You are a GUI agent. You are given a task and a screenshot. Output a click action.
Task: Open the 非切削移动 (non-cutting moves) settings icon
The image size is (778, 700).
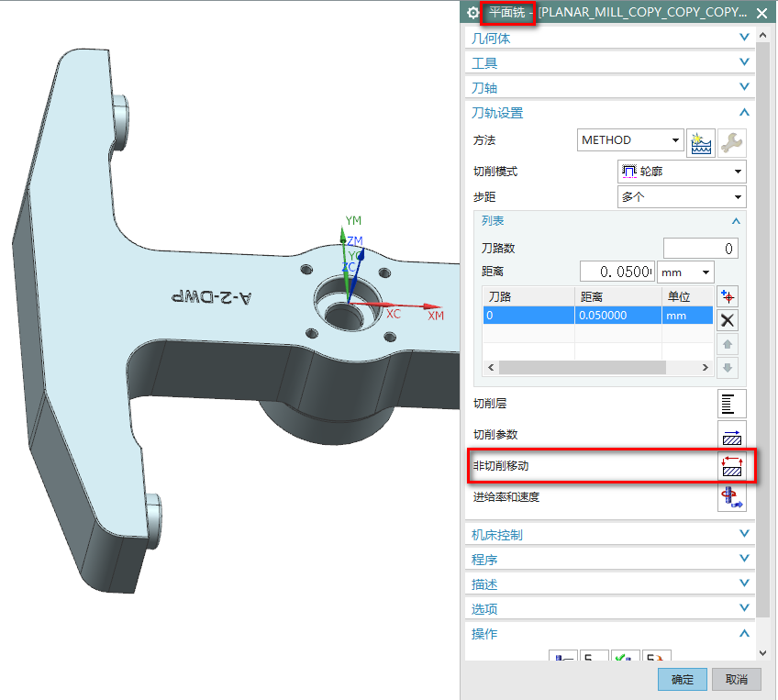coord(731,466)
